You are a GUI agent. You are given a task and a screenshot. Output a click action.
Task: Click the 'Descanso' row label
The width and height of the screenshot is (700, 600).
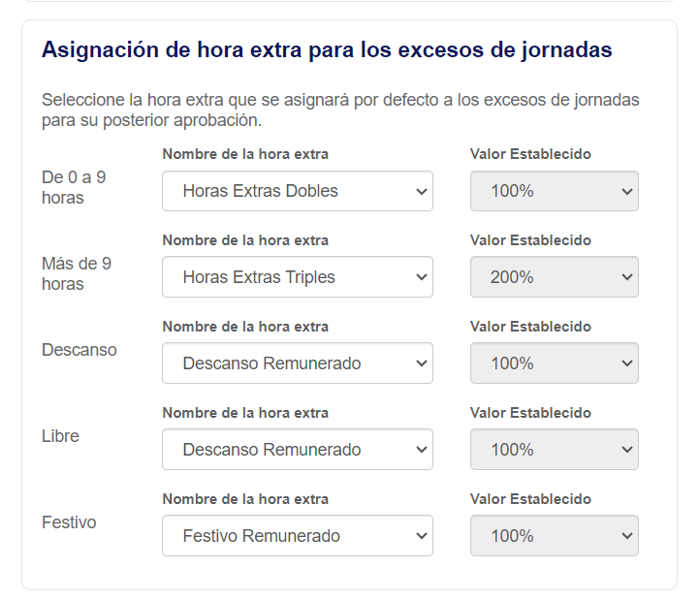tap(80, 350)
